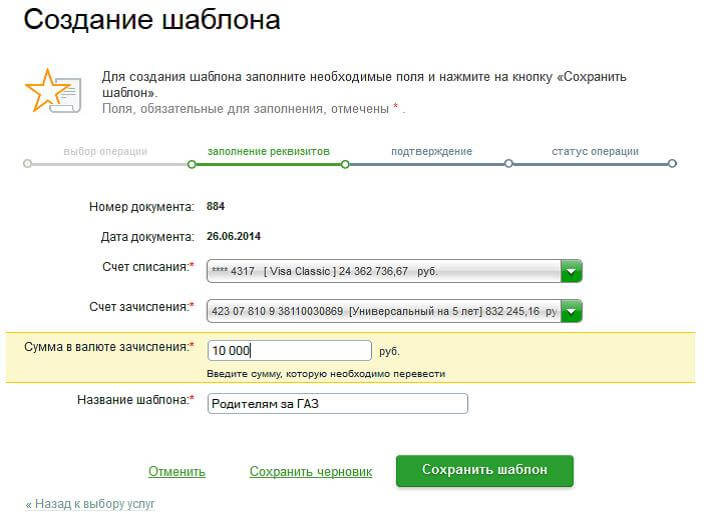This screenshot has width=708, height=519.
Task: Click the green circle starting 'заполнение реквизитов'
Action: (191, 164)
